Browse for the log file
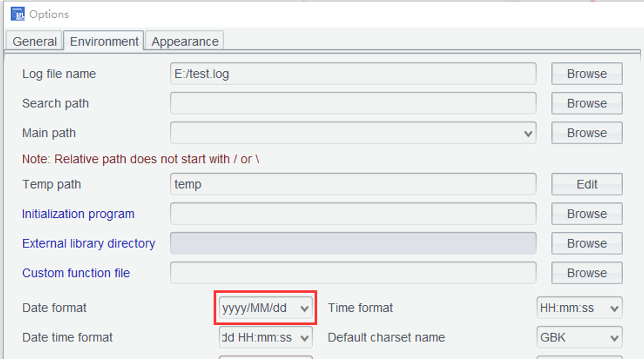644x359 pixels. tap(586, 74)
